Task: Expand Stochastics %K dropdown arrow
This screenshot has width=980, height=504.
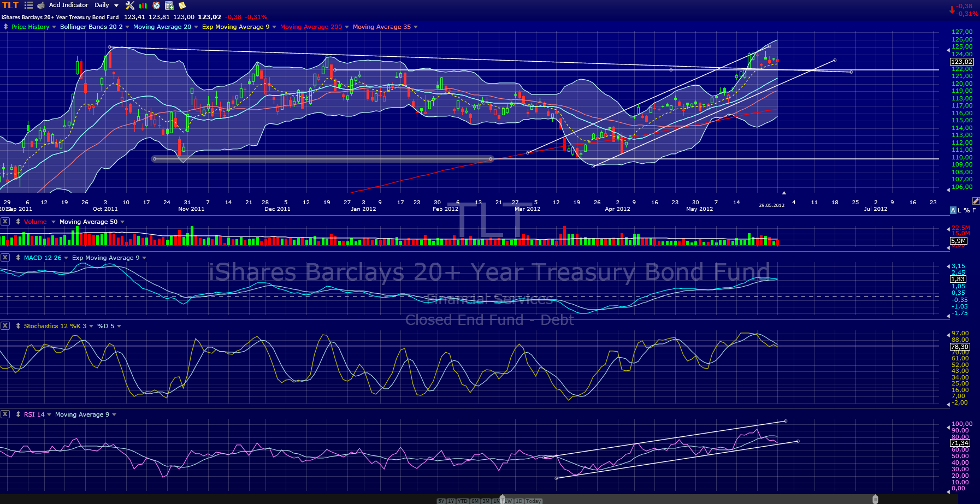Action: (x=91, y=326)
